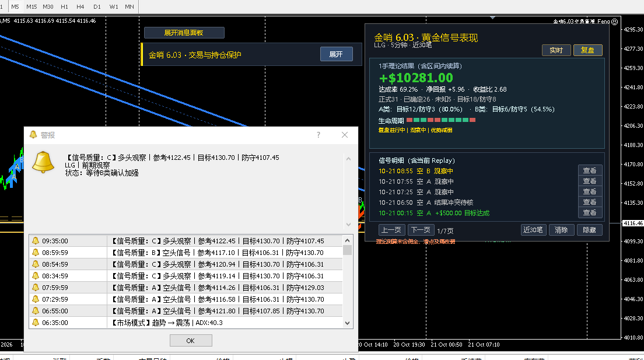This screenshot has width=644, height=360.
Task: Click the bell icon of the 08:34:59 alert
Action: (x=36, y=276)
